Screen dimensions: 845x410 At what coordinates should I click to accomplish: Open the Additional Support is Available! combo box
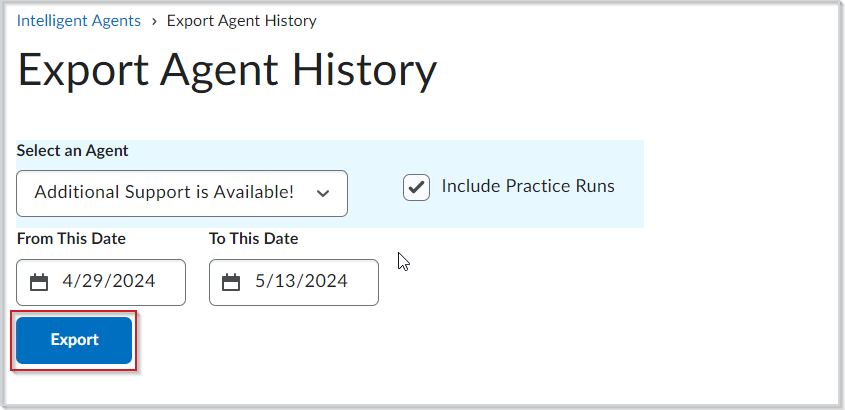(x=182, y=193)
